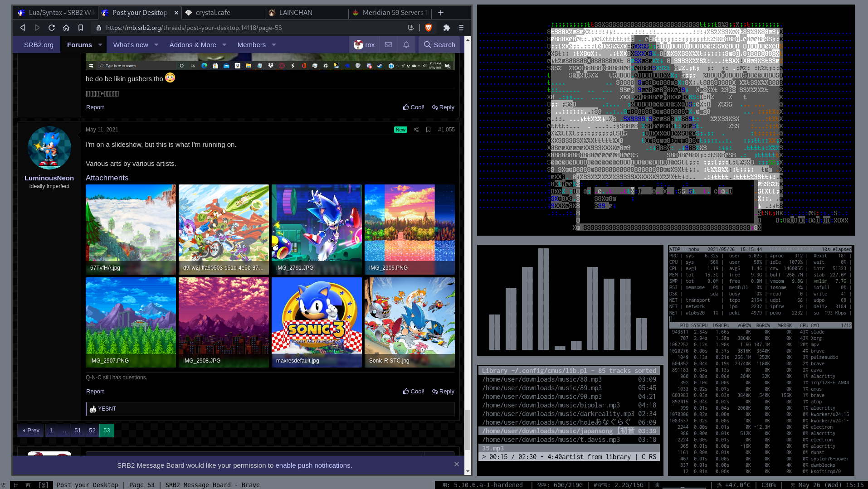View YESNT in the reactions list
This screenshot has width=868, height=489.
pyautogui.click(x=107, y=409)
